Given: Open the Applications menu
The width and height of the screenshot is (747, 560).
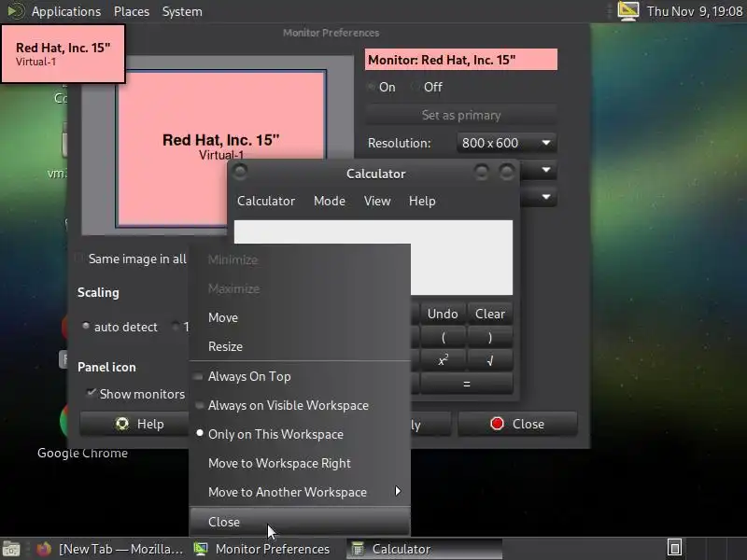Looking at the screenshot, I should [x=66, y=11].
